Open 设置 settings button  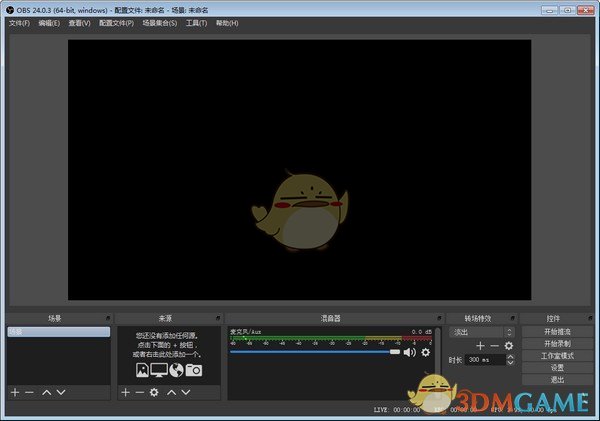tap(557, 368)
